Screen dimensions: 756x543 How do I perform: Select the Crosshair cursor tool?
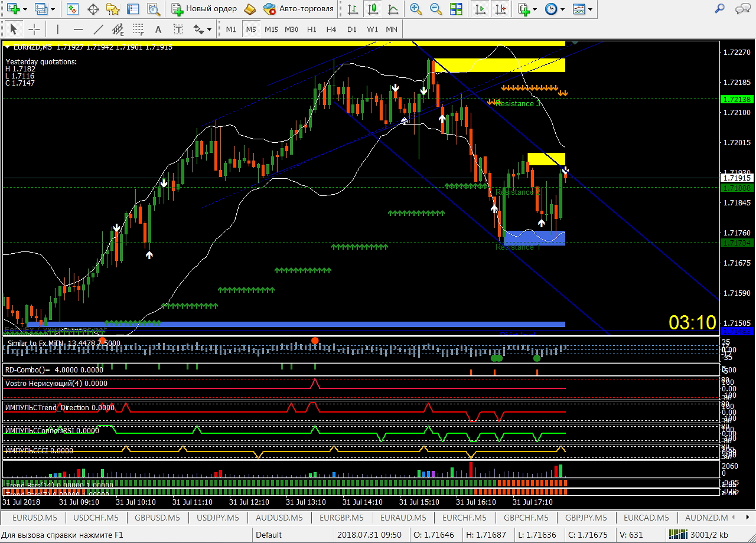pos(35,29)
